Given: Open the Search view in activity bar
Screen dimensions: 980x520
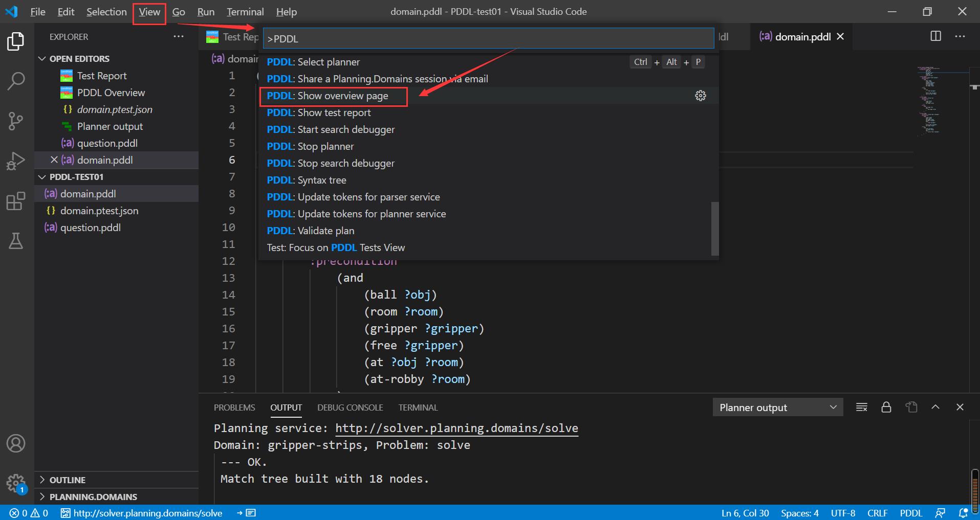Looking at the screenshot, I should coord(16,81).
